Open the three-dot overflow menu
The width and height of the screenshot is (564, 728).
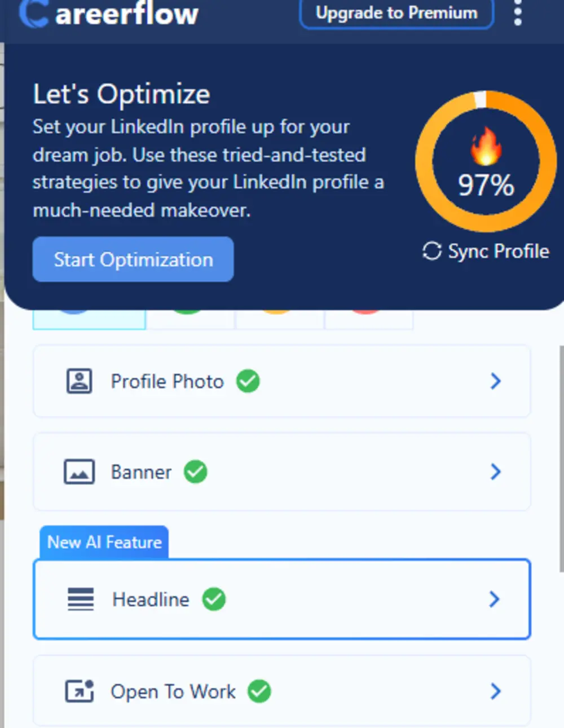click(x=517, y=14)
